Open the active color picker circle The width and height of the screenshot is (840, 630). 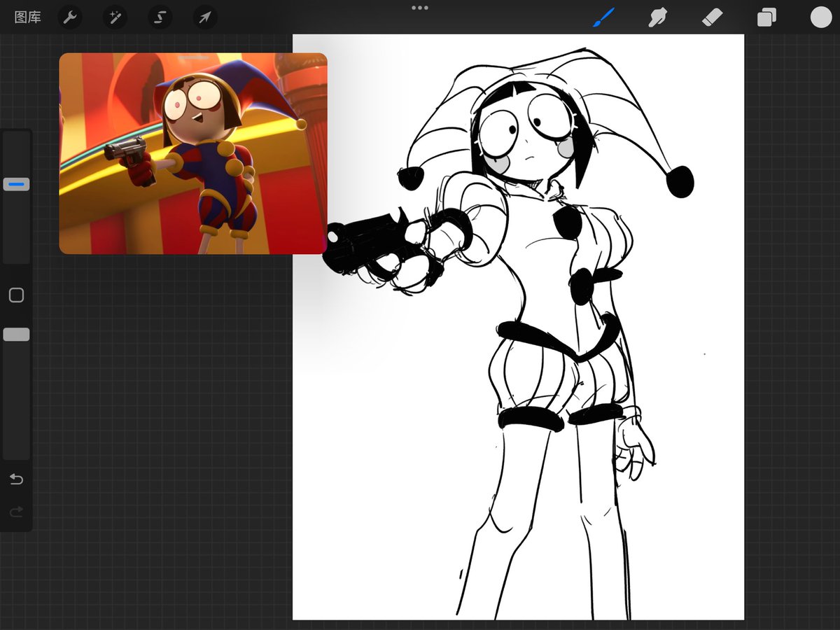[821, 17]
